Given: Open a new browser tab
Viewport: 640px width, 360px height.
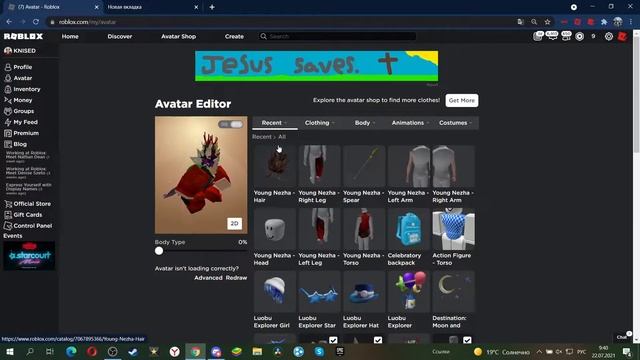Looking at the screenshot, I should 212,7.
